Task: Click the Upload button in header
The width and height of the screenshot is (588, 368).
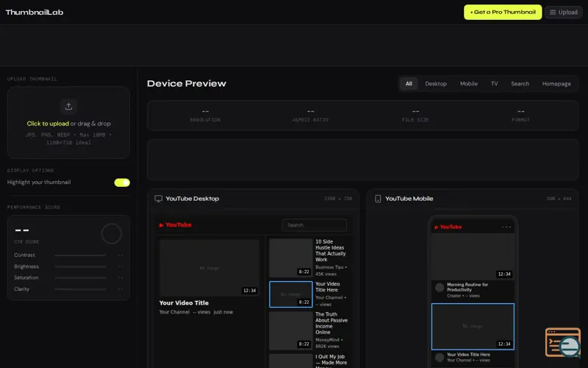Action: tap(564, 13)
